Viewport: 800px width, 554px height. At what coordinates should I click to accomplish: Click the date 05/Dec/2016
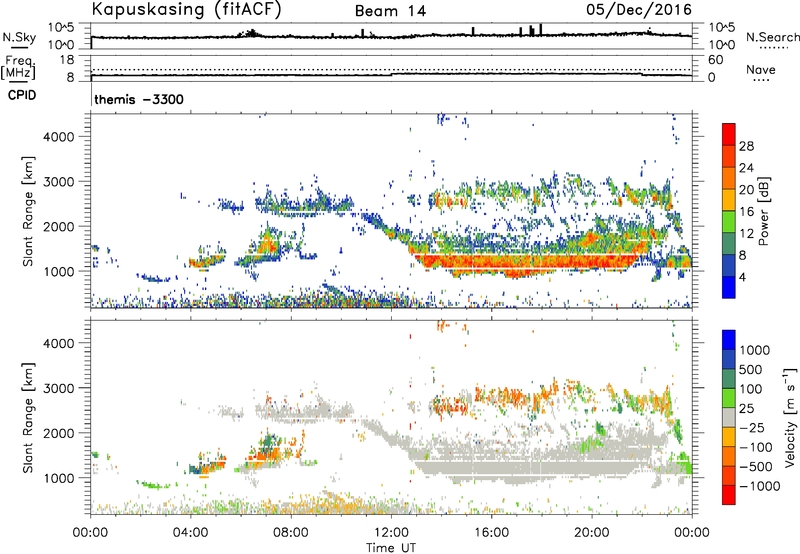click(x=639, y=9)
